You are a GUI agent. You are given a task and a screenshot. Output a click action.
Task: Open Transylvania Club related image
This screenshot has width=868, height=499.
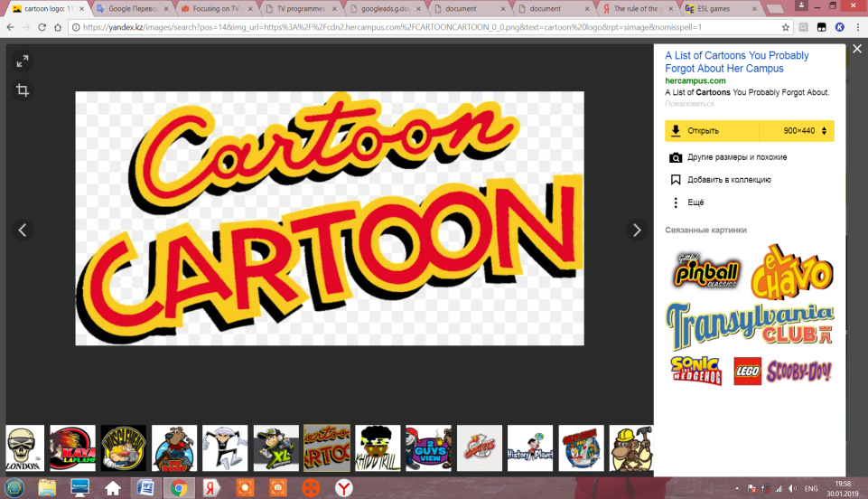tap(750, 326)
